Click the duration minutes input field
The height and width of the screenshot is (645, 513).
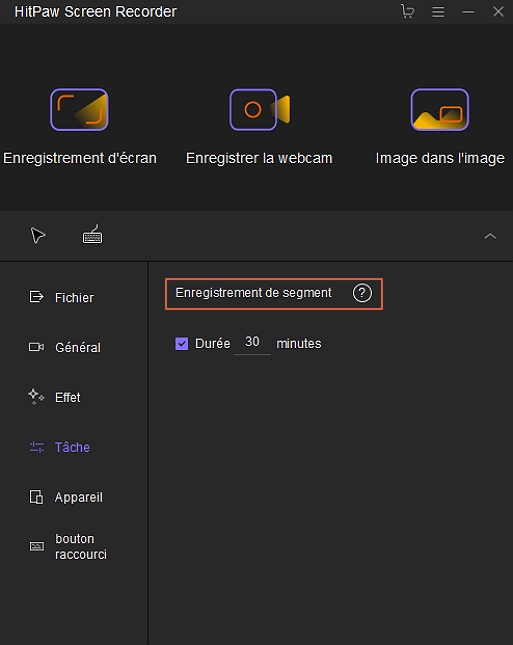(252, 343)
